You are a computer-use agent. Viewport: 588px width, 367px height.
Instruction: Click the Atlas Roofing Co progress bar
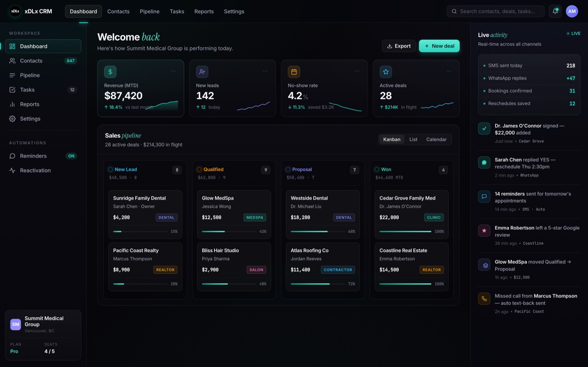pyautogui.click(x=318, y=284)
